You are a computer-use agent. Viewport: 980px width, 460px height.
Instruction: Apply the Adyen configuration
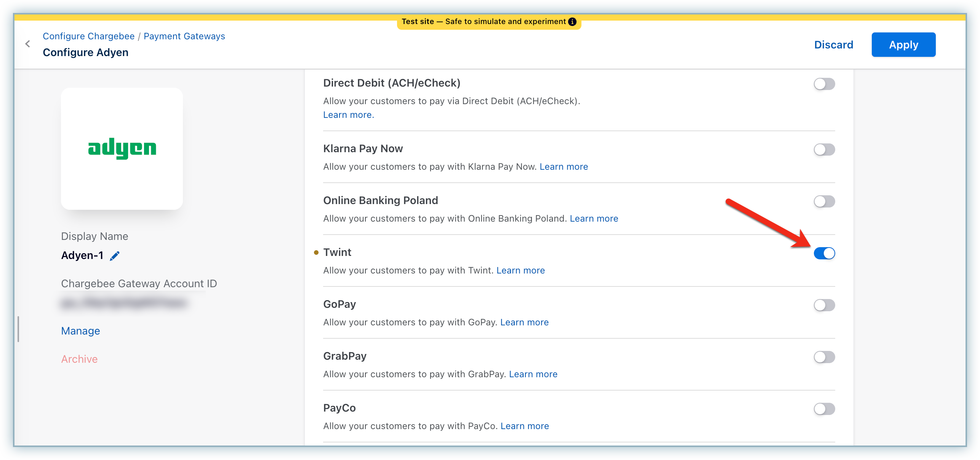(903, 45)
